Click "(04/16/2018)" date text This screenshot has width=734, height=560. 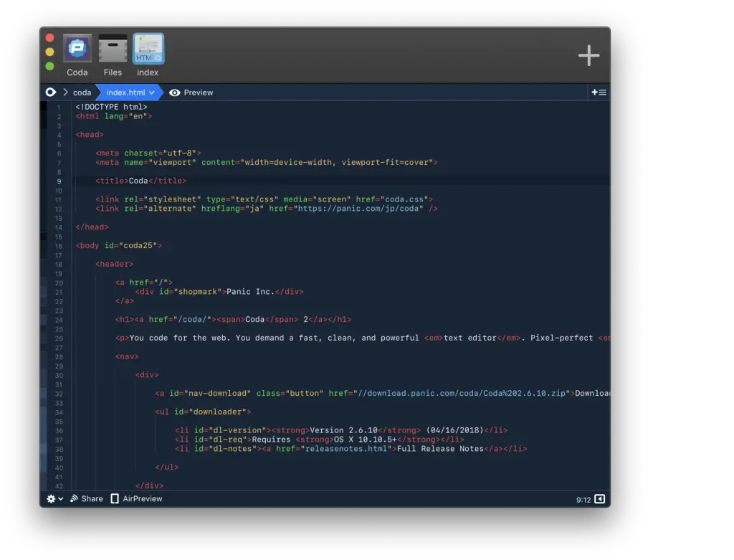click(454, 430)
